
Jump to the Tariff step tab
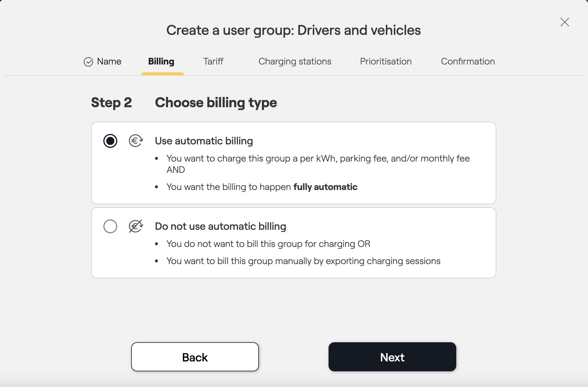point(213,62)
